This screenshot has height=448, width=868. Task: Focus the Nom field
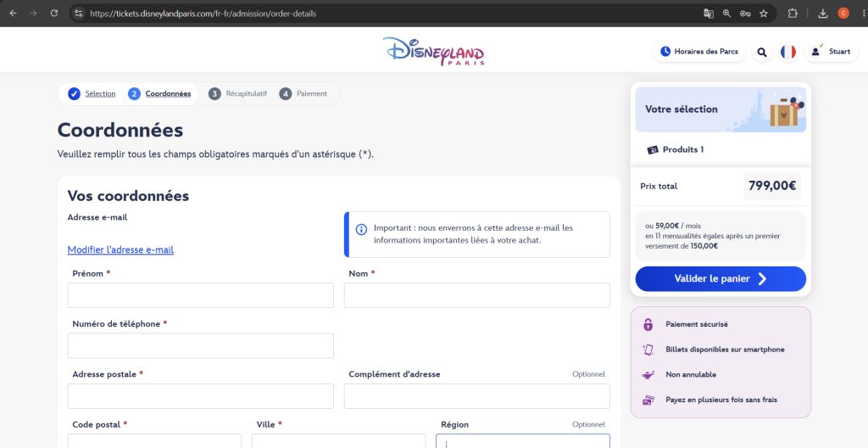coord(476,295)
